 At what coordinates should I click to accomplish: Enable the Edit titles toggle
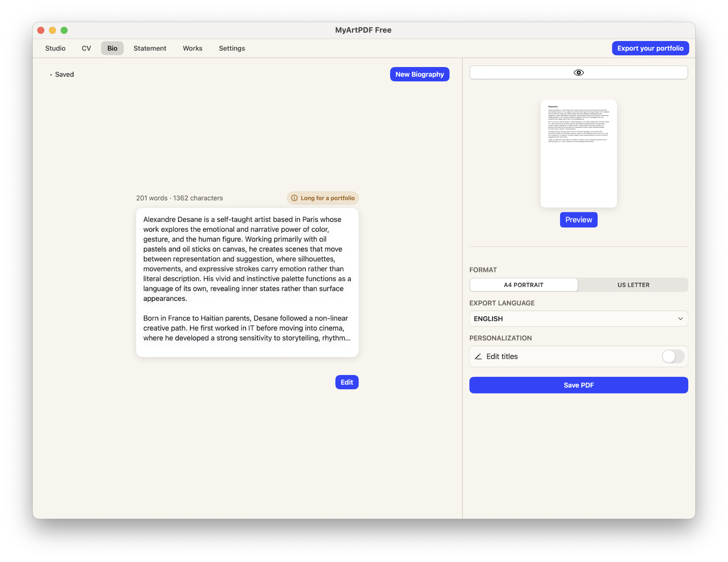coord(673,356)
